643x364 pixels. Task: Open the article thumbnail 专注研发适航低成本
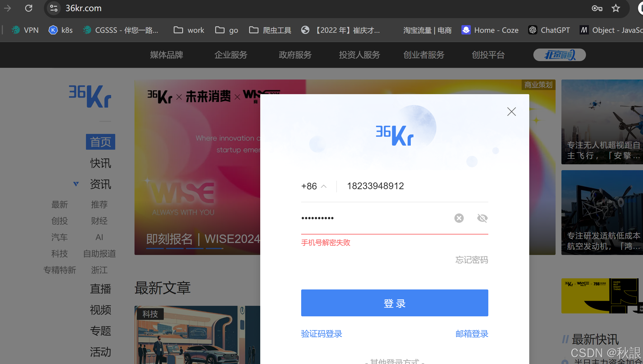[x=602, y=212]
